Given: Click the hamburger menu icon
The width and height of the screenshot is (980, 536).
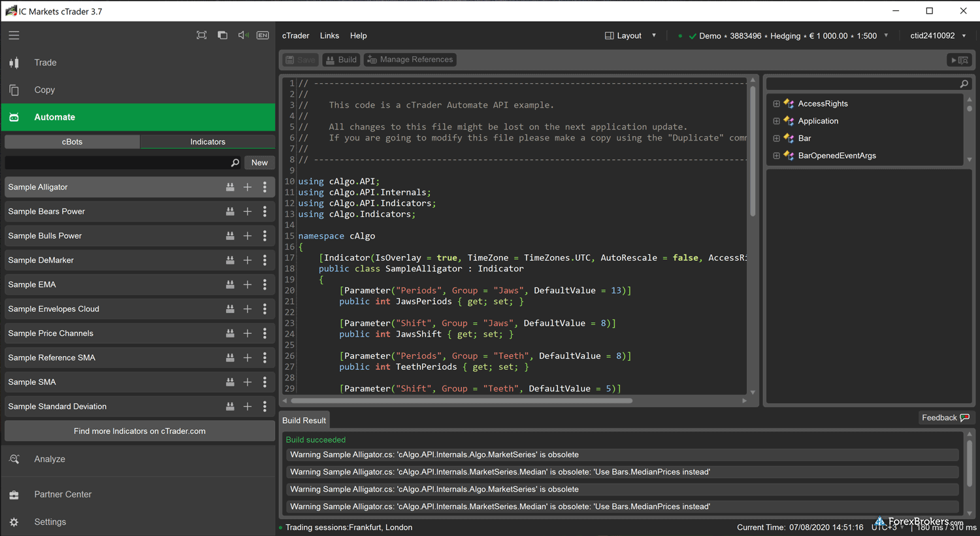Looking at the screenshot, I should [14, 35].
